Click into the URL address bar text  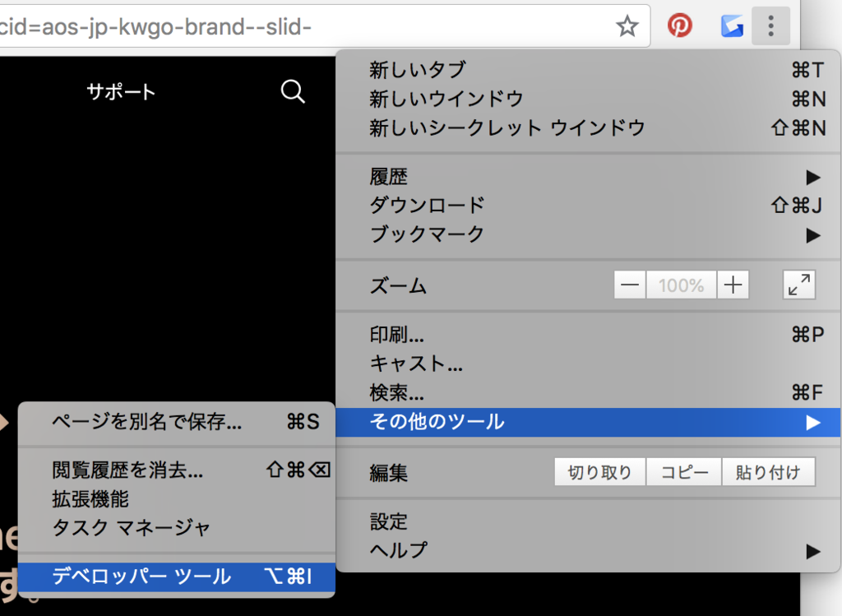click(155, 27)
